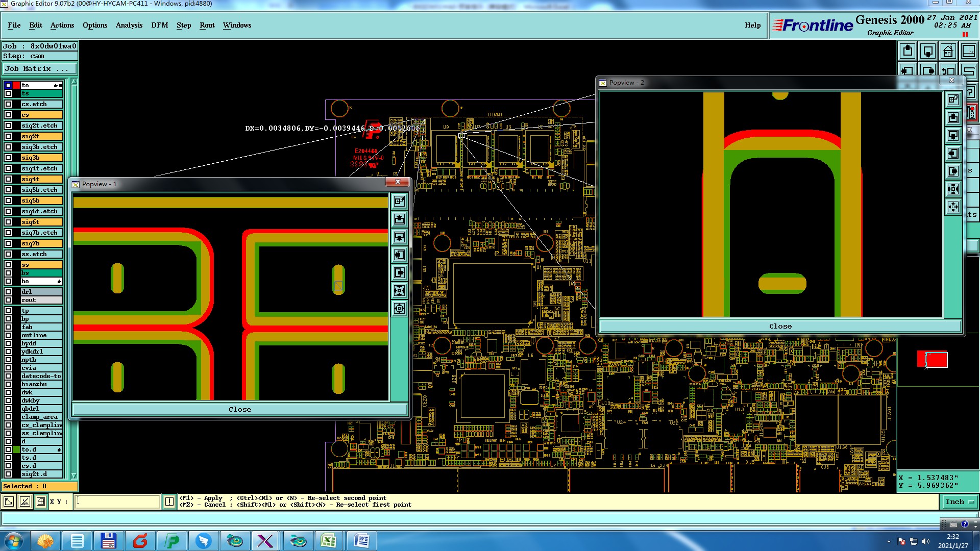Click the Home view icon in top toolbar
Screen dimensions: 980x551
point(948,51)
